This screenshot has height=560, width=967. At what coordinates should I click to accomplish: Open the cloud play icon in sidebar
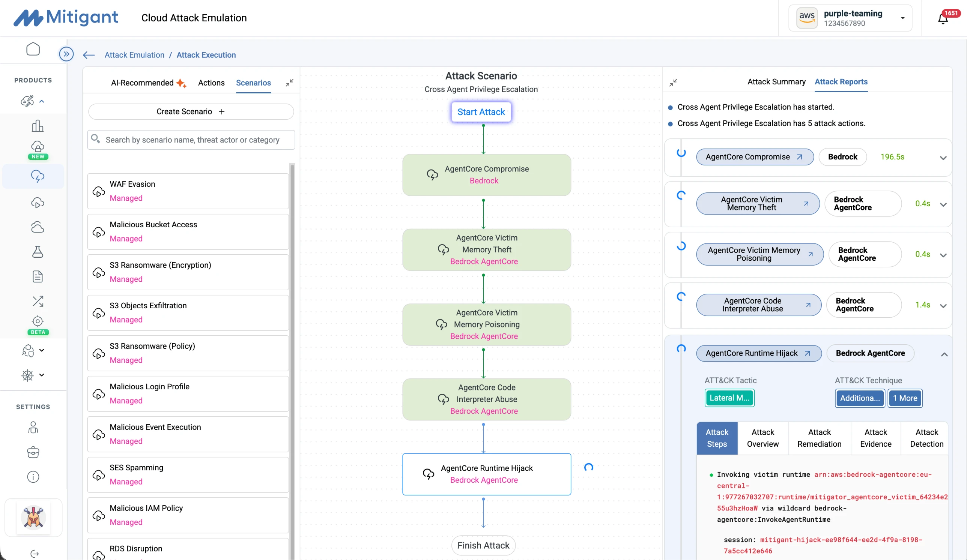[x=38, y=203]
